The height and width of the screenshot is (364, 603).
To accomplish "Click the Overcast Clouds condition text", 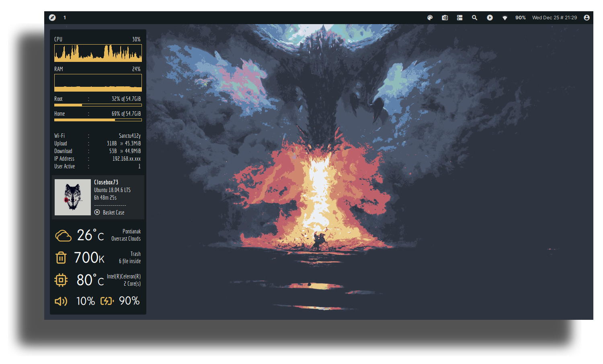I will click(126, 239).
